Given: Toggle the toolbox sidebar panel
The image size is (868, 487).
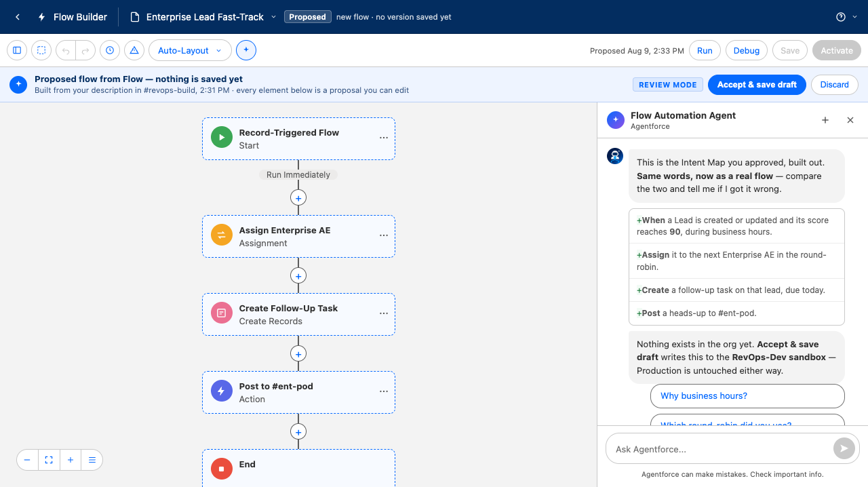Looking at the screenshot, I should click(x=17, y=50).
